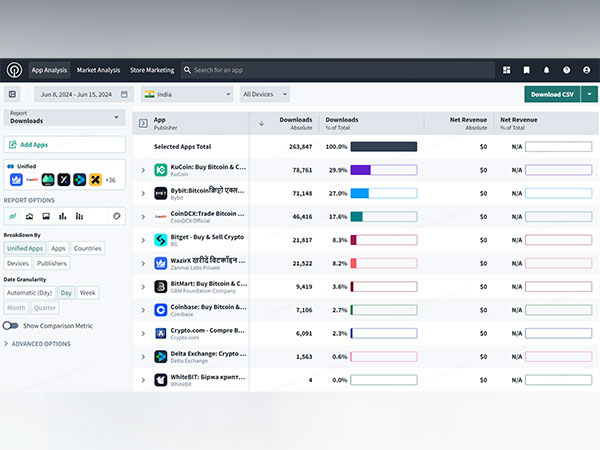600x450 pixels.
Task: Open the Store Marketing tab
Action: tap(152, 70)
